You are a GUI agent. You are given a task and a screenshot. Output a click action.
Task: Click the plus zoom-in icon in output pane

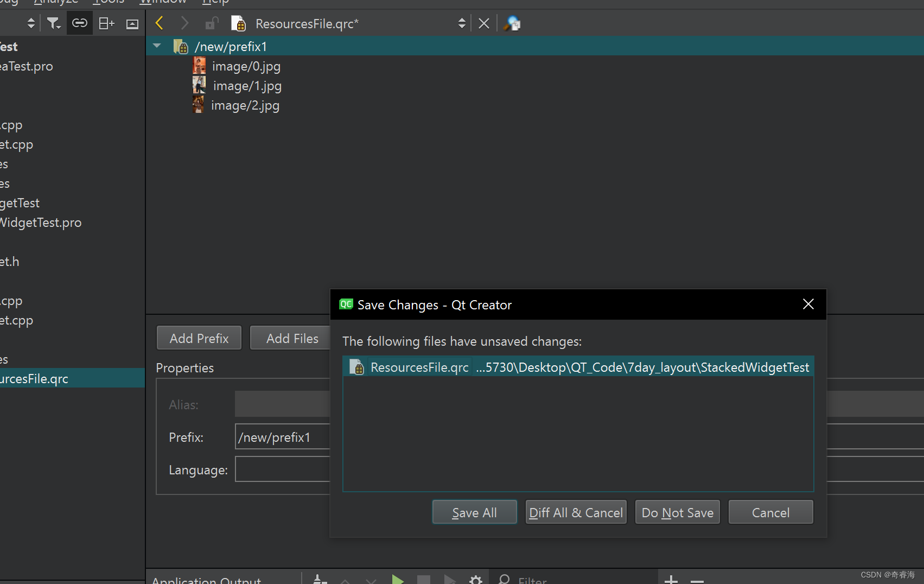pyautogui.click(x=671, y=580)
